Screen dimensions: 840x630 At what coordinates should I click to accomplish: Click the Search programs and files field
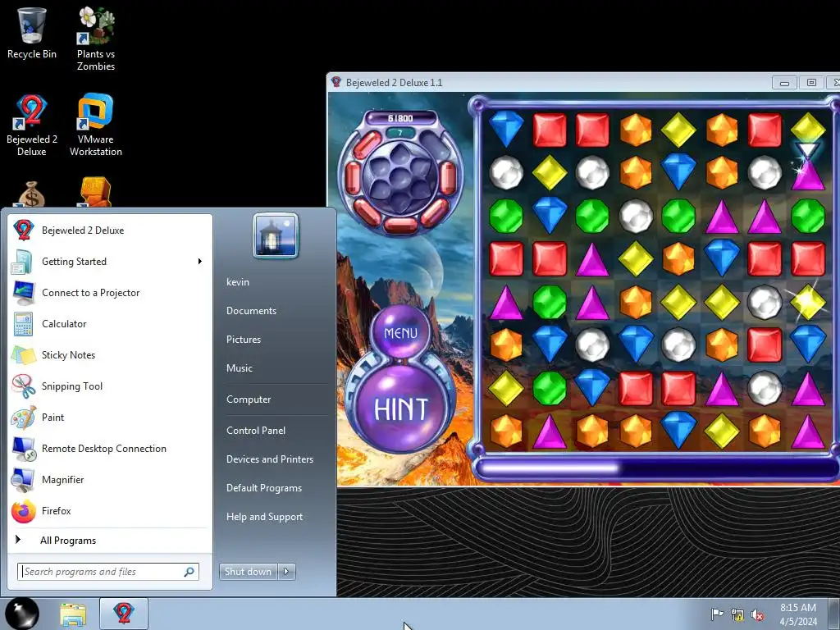(x=108, y=572)
